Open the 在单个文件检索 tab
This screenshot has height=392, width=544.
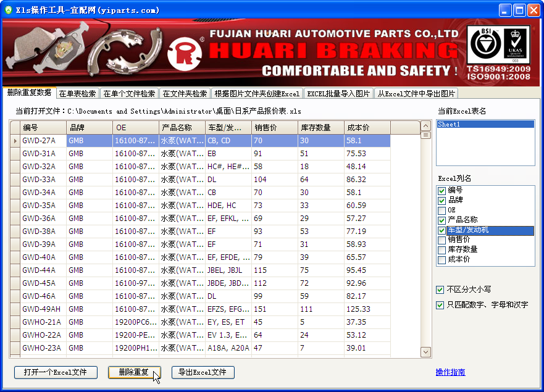coord(129,94)
